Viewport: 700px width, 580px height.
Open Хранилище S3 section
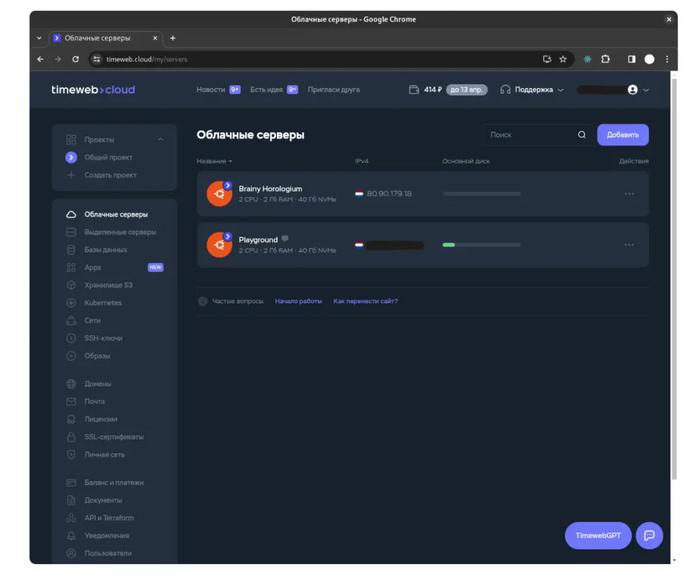[108, 285]
